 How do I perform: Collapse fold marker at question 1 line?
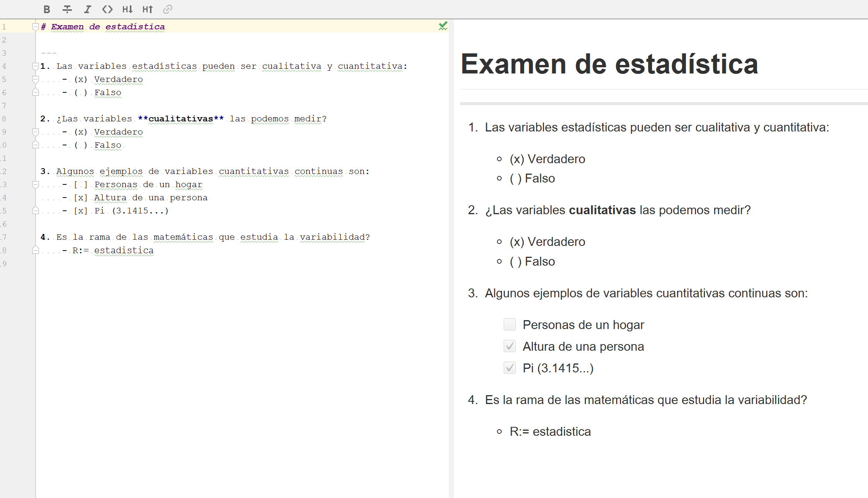(x=35, y=66)
